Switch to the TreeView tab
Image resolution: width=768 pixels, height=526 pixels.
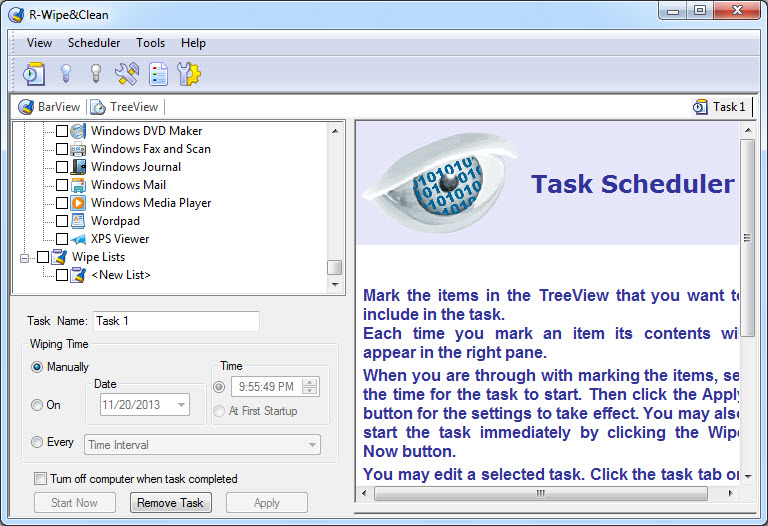point(124,107)
